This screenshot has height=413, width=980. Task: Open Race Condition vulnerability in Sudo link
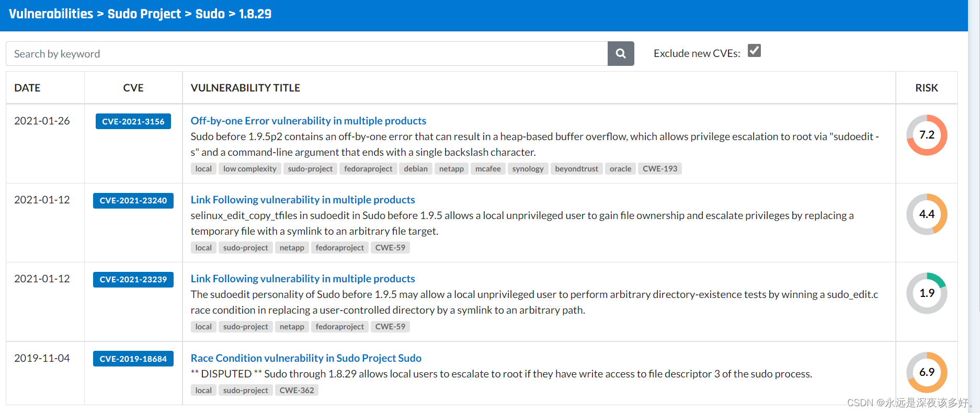pyautogui.click(x=306, y=358)
